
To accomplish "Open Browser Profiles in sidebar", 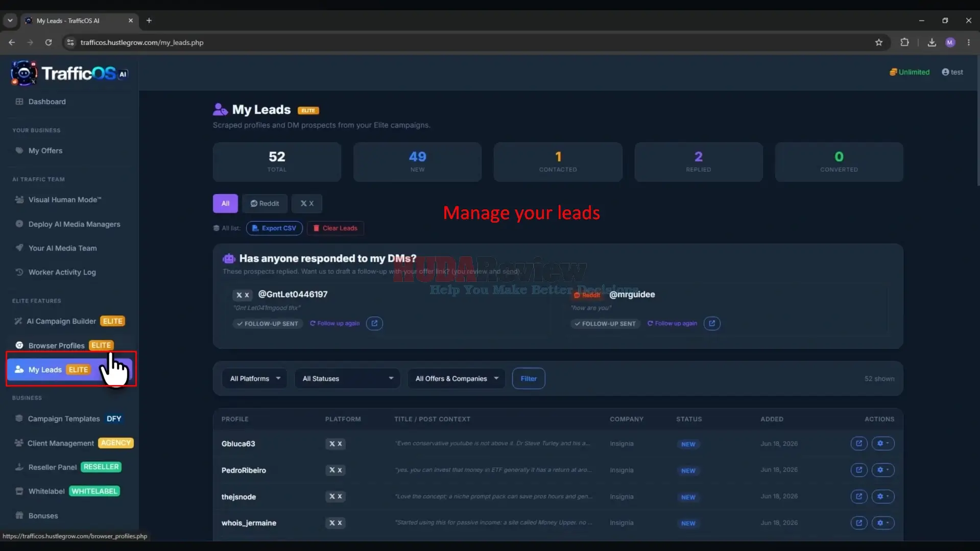I will coord(63,346).
